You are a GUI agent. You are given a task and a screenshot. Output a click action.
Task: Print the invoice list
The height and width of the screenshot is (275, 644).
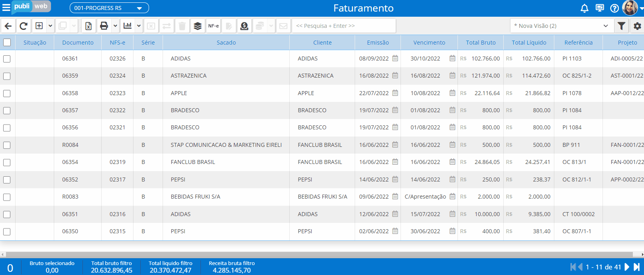(104, 26)
